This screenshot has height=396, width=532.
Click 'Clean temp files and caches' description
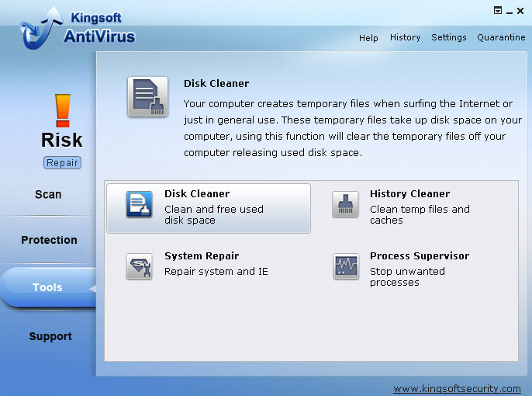point(420,214)
